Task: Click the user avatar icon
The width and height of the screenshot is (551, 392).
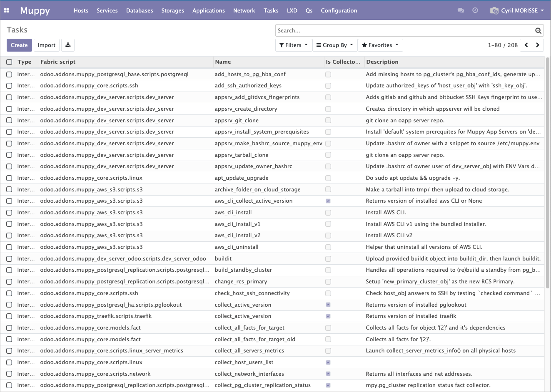Action: 494,10
